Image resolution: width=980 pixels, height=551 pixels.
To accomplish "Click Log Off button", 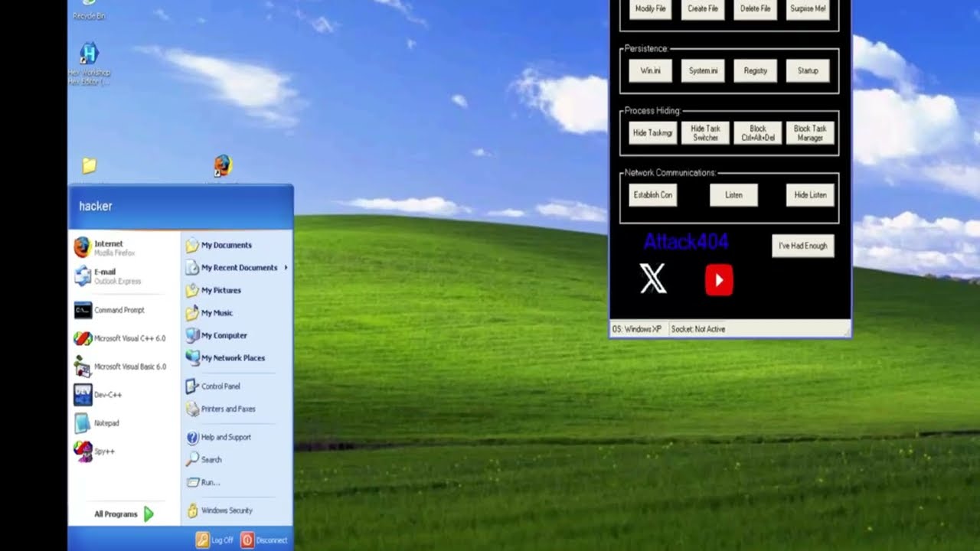I will click(214, 540).
